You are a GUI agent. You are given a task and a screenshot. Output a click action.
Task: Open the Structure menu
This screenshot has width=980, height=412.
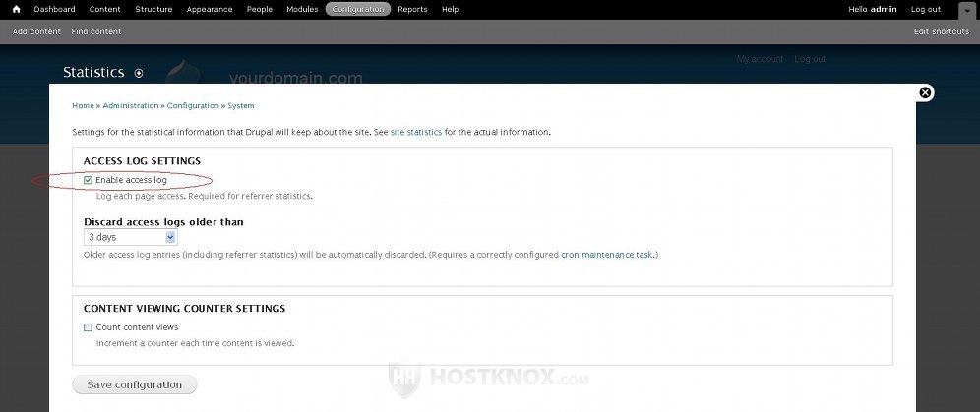click(153, 10)
